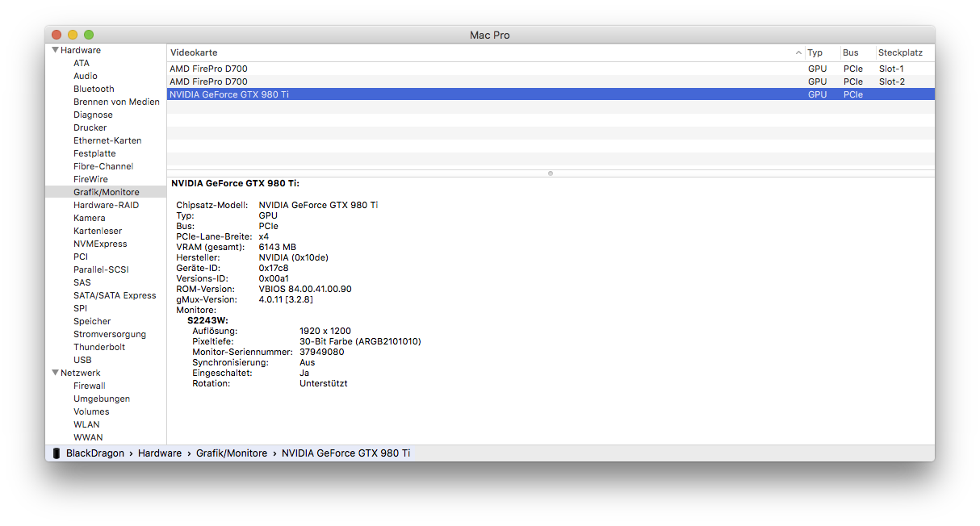Open Festplatte in the sidebar
980x526 pixels.
(94, 153)
